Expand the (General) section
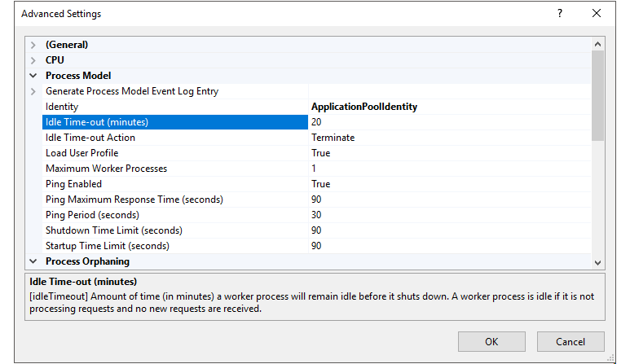This screenshot has height=364, width=630. [x=33, y=45]
